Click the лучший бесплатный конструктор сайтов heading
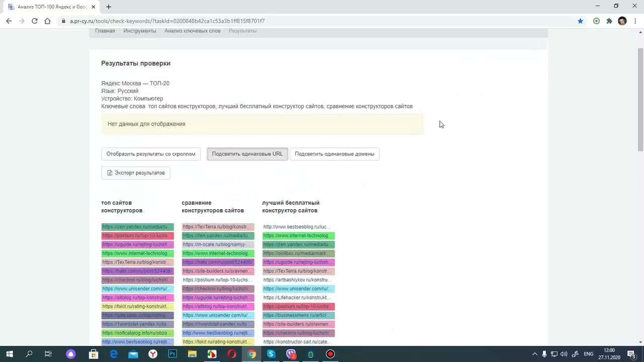 (291, 207)
